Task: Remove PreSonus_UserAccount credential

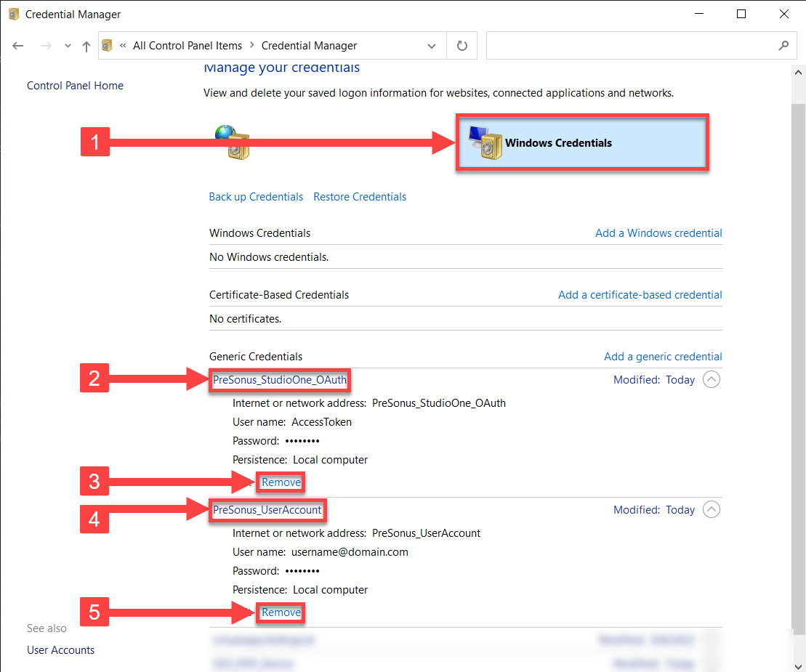Action: tap(281, 612)
